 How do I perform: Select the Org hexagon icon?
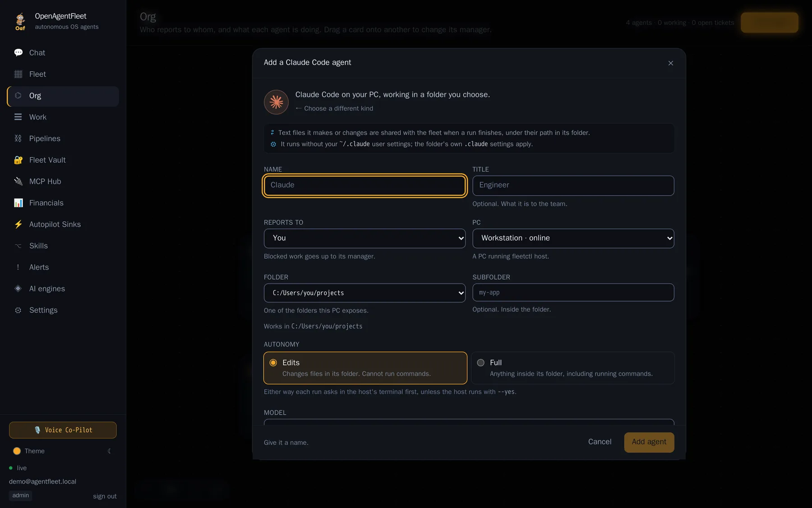(18, 96)
